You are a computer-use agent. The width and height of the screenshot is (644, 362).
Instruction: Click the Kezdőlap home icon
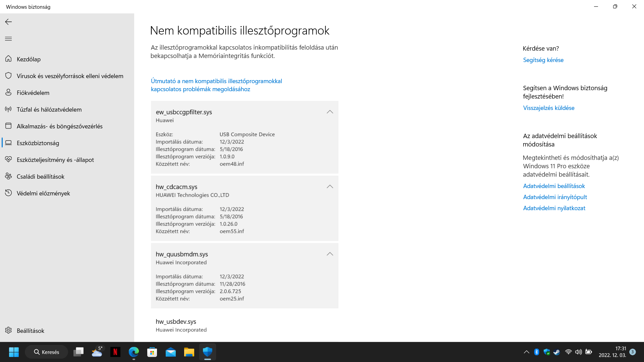click(8, 59)
